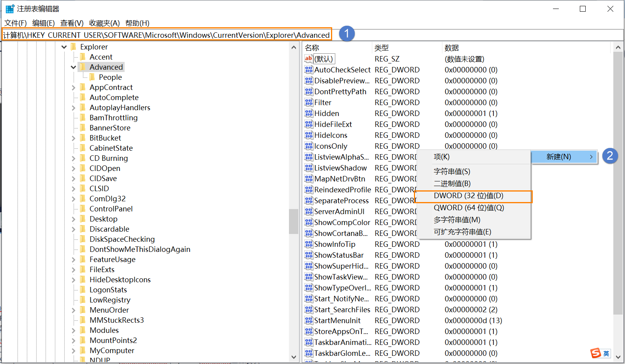The width and height of the screenshot is (625, 364).
Task: Select the DontShowMeThisDialogAgain tree item
Action: pyautogui.click(x=140, y=250)
